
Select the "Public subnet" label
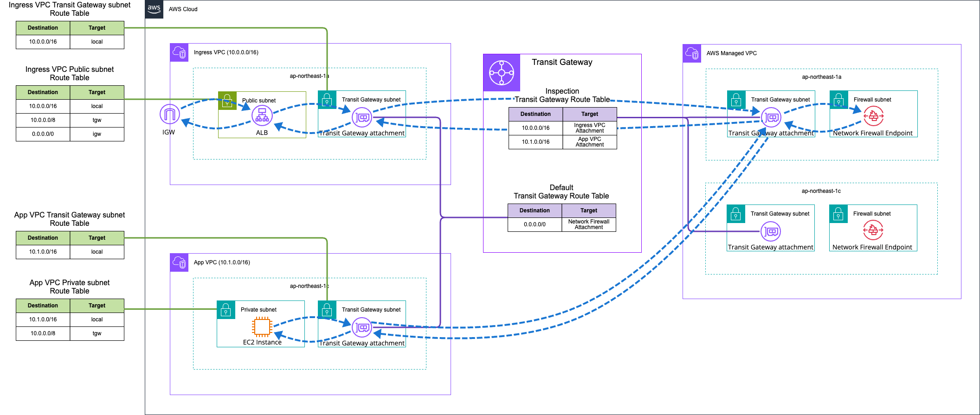pos(259,101)
